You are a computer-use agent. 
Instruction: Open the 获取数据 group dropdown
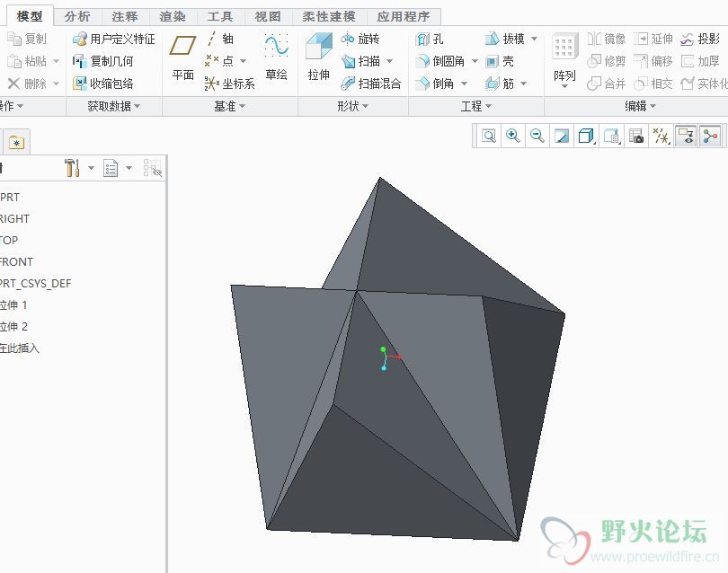[x=114, y=106]
